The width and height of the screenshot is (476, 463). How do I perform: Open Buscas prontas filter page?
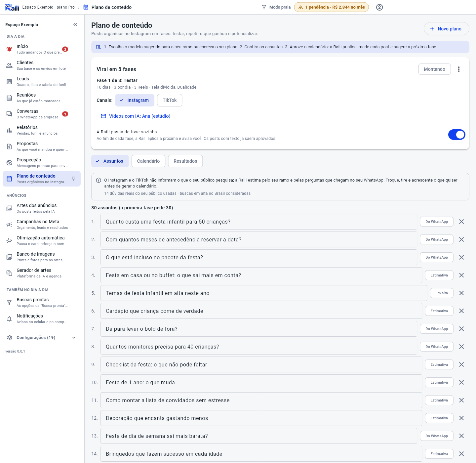pyautogui.click(x=42, y=303)
